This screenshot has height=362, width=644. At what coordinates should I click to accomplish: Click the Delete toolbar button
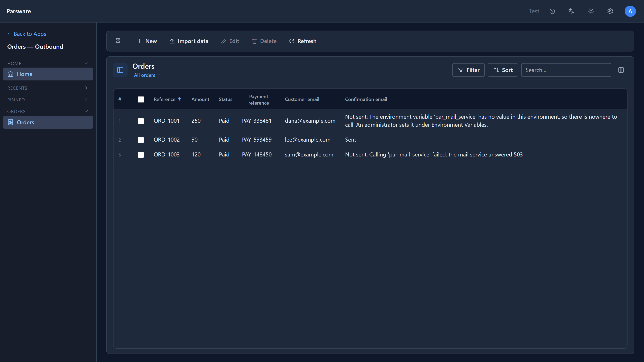coord(264,41)
